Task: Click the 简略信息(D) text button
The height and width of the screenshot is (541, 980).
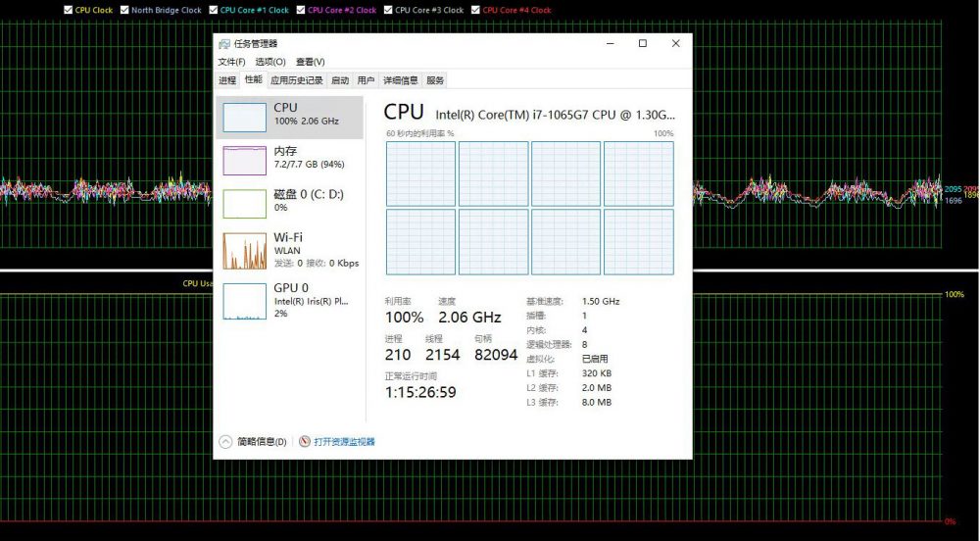Action: [x=262, y=442]
